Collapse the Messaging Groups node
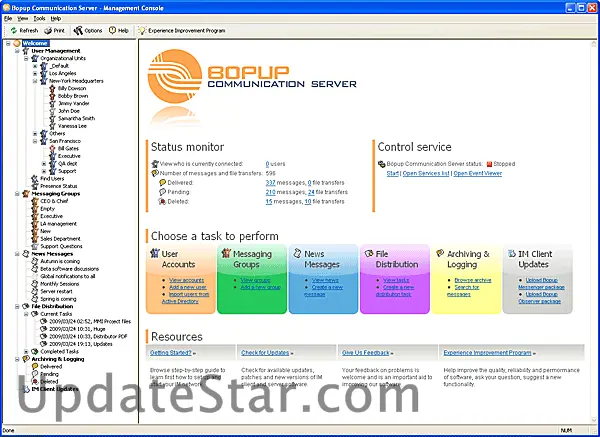The image size is (600, 437). (17, 194)
